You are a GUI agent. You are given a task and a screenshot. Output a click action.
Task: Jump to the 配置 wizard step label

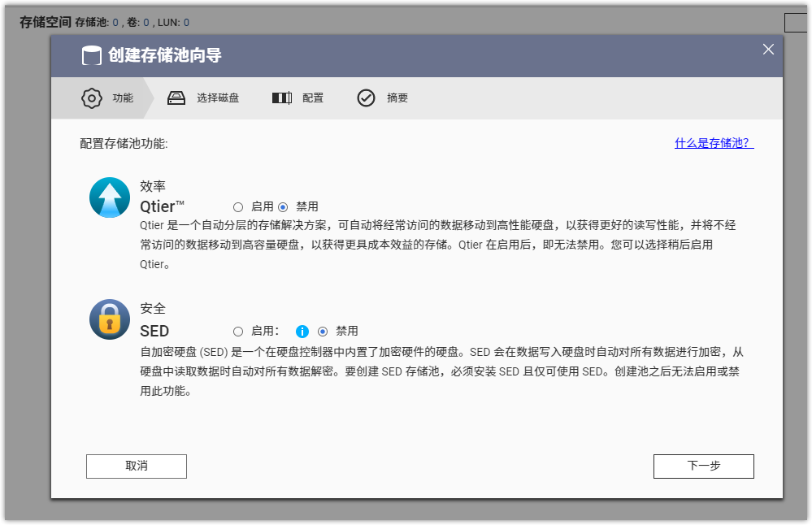[313, 98]
